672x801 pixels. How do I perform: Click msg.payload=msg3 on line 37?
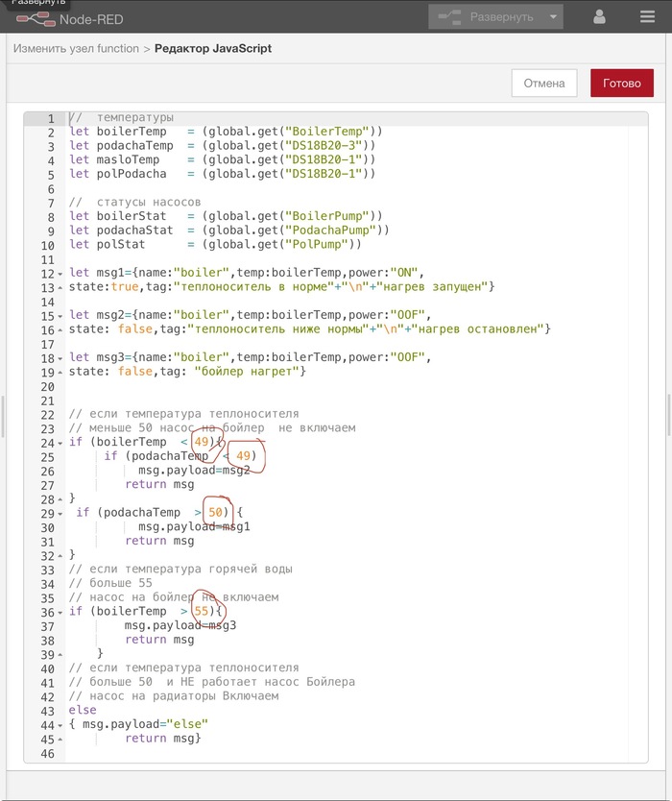180,625
